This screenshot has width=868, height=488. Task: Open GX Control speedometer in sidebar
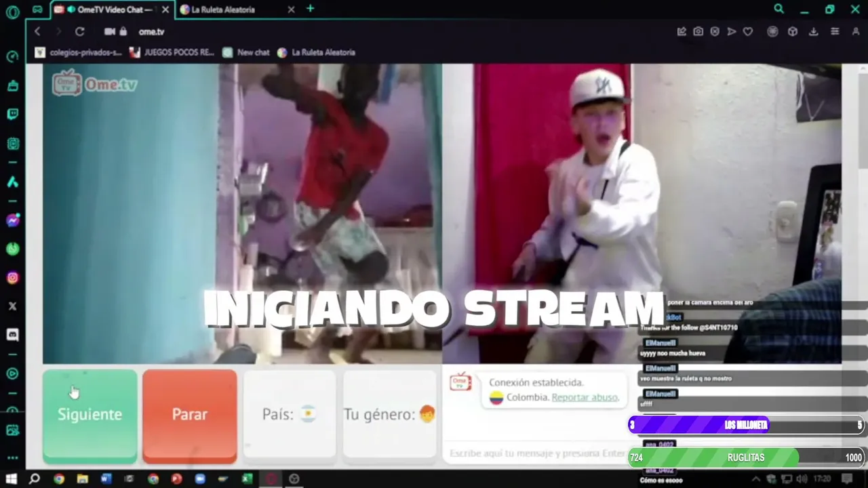[x=12, y=57]
